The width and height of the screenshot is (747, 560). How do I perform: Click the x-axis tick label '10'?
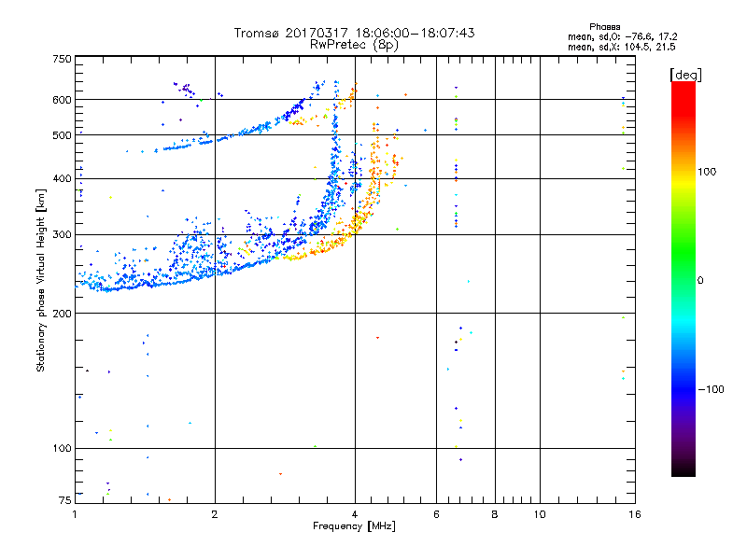pos(540,514)
